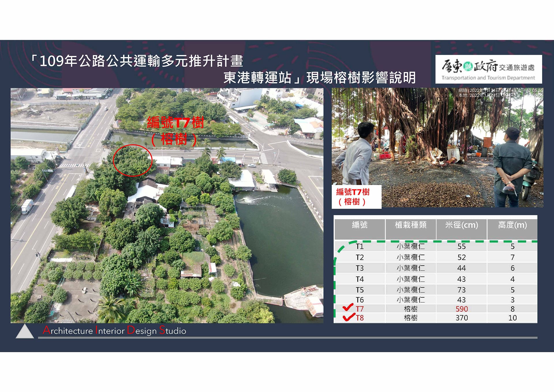
Task: Click white 編號T7樹 caption box on banyan photo
Action: click(356, 197)
